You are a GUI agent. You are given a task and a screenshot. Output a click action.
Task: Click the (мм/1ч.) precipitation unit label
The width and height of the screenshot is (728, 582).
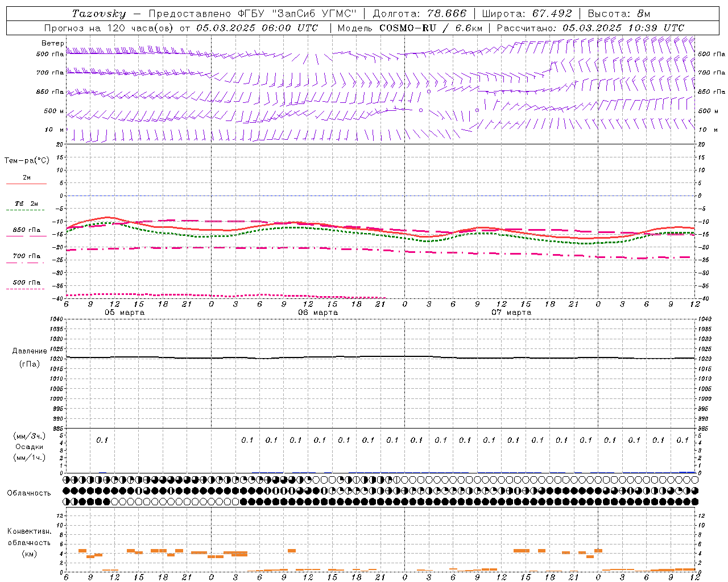[30, 458]
